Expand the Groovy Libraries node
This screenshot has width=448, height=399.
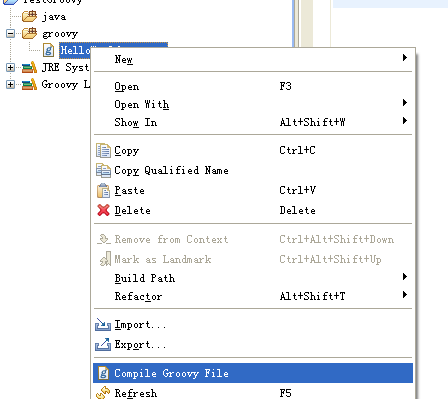[x=10, y=84]
